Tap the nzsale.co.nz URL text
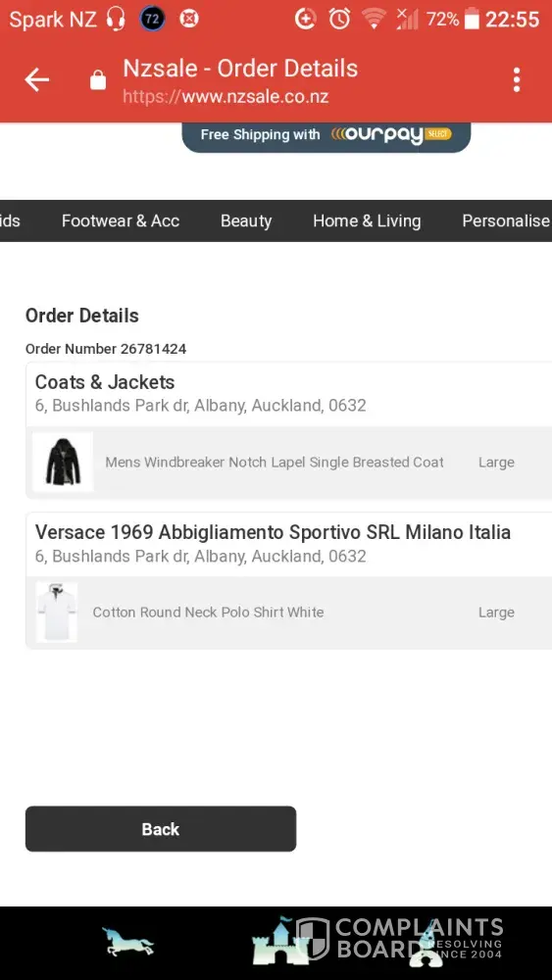 [226, 97]
